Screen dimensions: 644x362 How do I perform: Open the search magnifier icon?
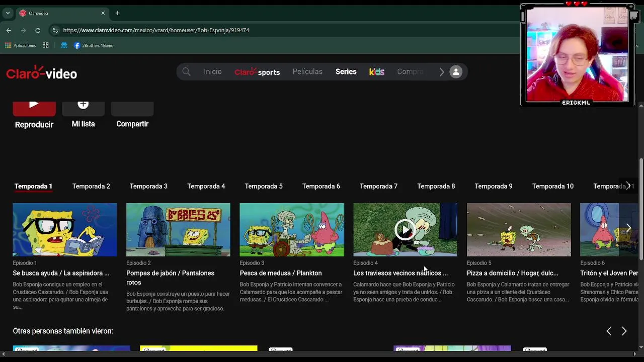click(186, 72)
